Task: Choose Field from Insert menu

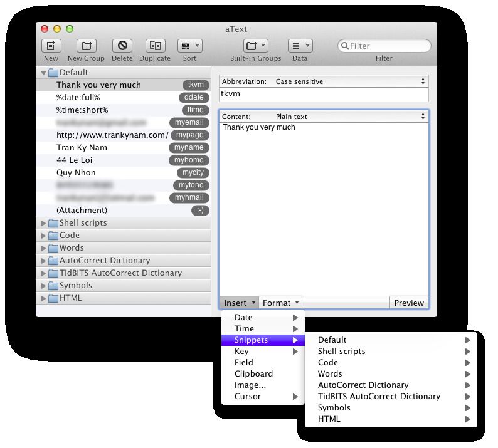Action: 263,363
